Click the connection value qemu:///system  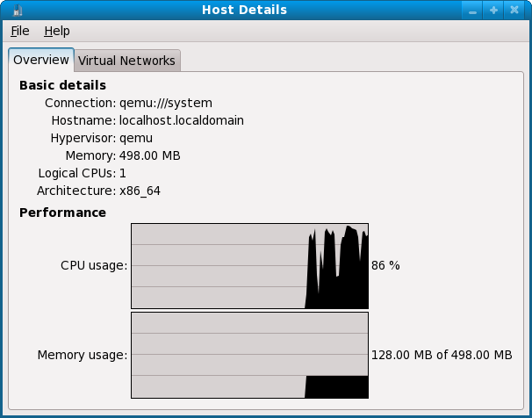(166, 103)
